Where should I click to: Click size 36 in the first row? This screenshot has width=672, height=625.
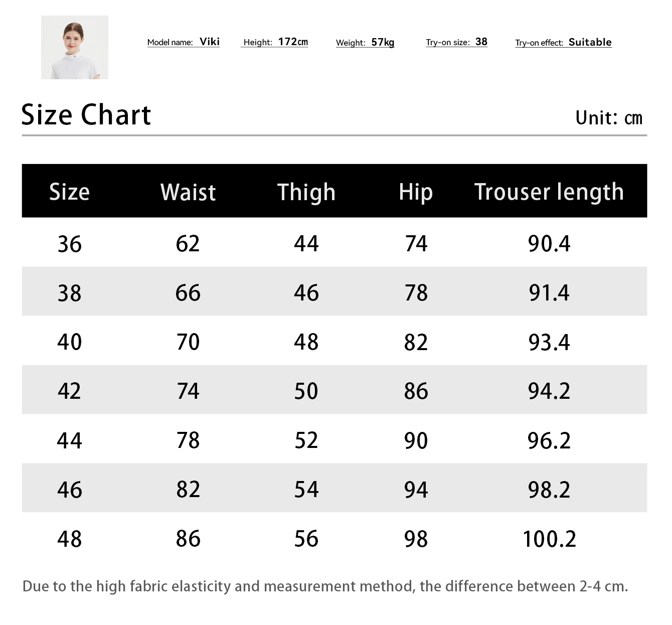click(69, 244)
